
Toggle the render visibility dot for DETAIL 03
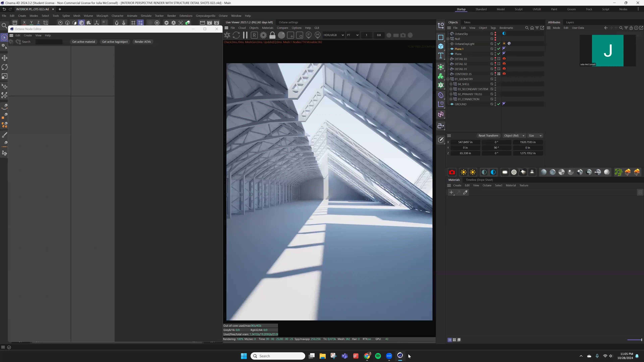(495, 60)
